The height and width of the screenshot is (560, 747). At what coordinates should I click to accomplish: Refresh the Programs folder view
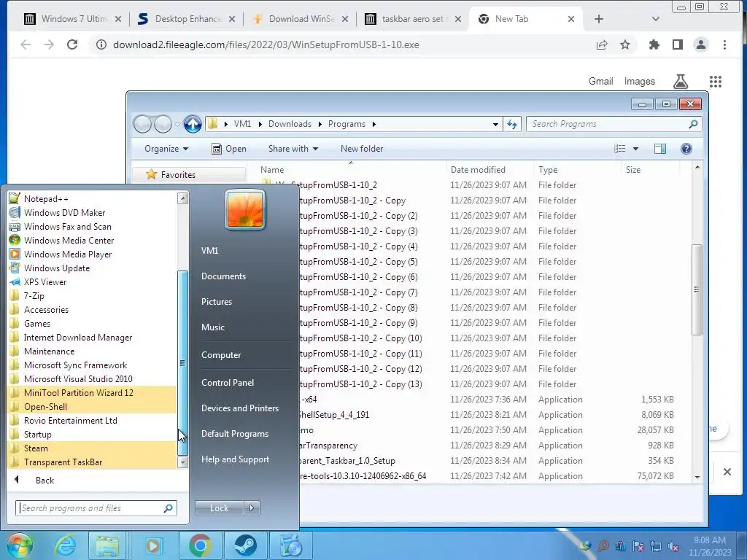tap(512, 124)
